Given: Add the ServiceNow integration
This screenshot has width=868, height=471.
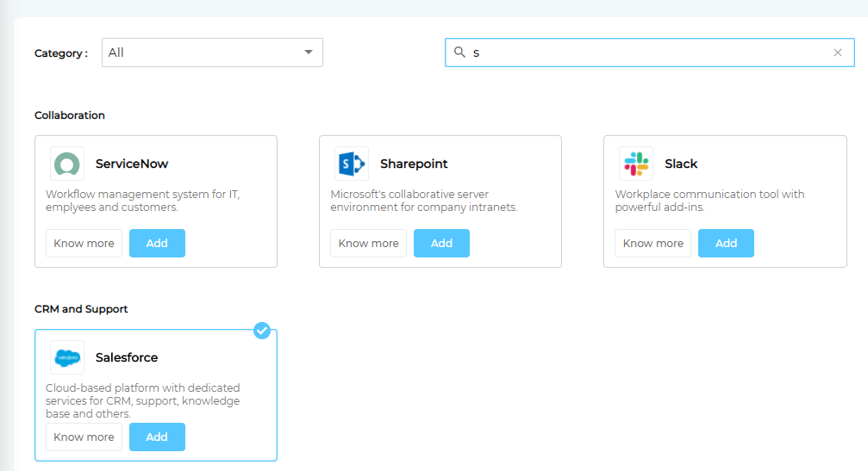Looking at the screenshot, I should [157, 244].
